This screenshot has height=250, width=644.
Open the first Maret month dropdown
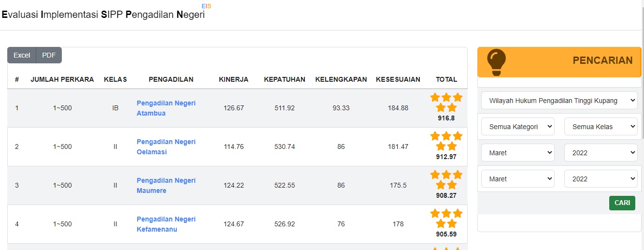(518, 153)
